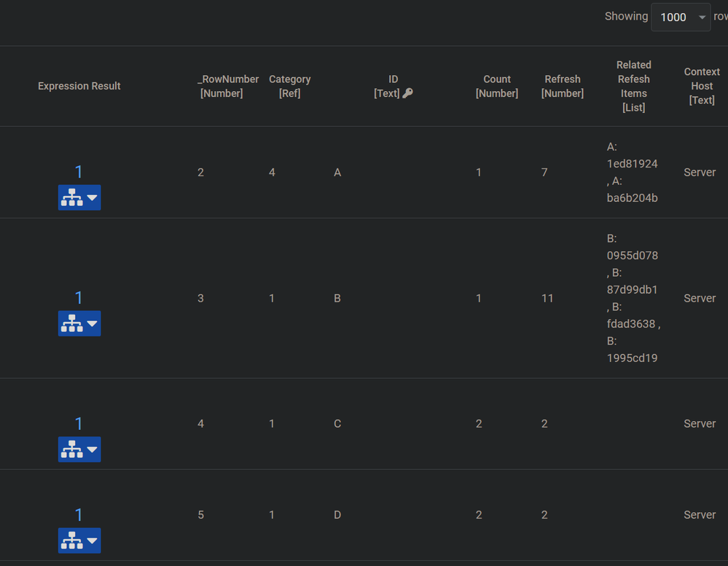Image resolution: width=728 pixels, height=566 pixels.
Task: Click related items list starting A: 1ed81924
Action: tap(633, 172)
